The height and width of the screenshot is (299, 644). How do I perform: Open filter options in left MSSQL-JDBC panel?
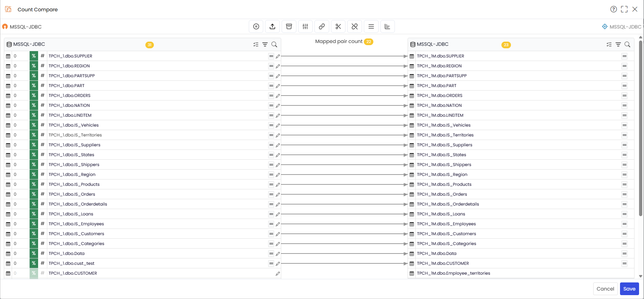tap(265, 44)
